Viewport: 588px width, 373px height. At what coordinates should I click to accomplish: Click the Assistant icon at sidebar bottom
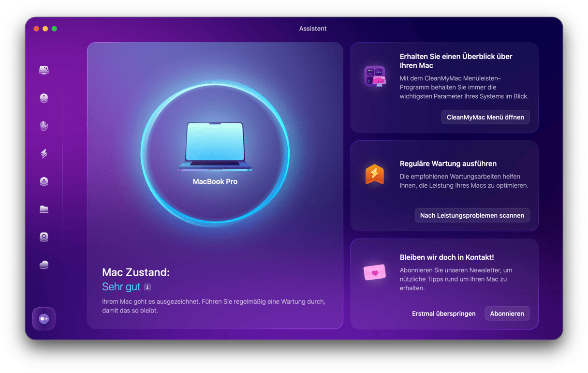[x=44, y=319]
